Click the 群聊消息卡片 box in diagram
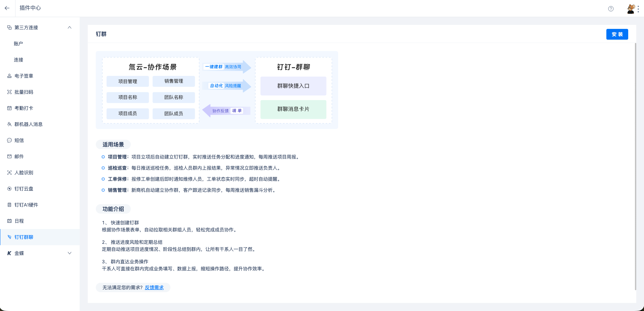 [293, 109]
